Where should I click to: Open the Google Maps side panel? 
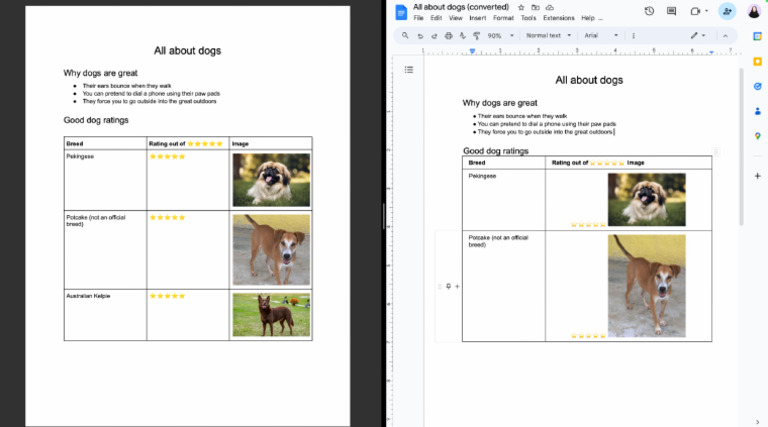click(x=757, y=136)
